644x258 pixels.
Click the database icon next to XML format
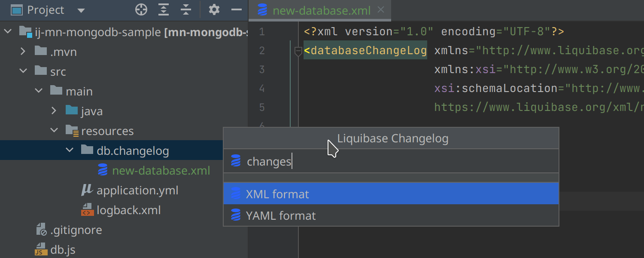(236, 194)
